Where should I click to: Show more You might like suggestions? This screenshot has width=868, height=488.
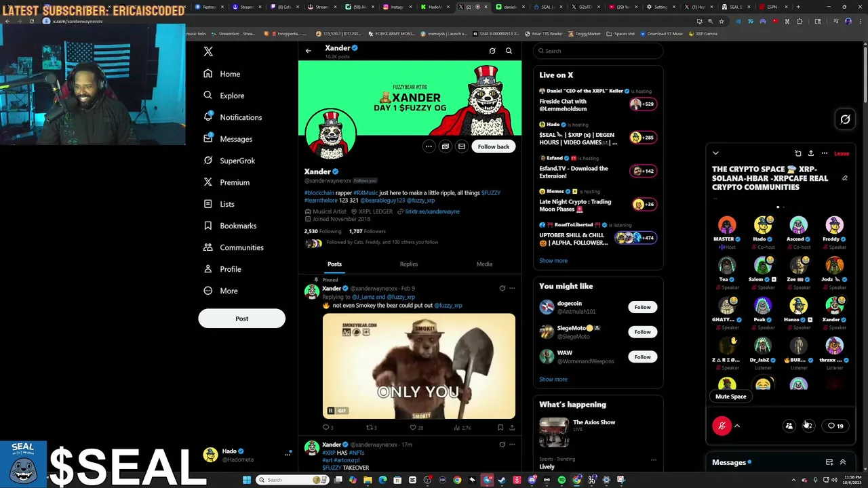point(553,380)
